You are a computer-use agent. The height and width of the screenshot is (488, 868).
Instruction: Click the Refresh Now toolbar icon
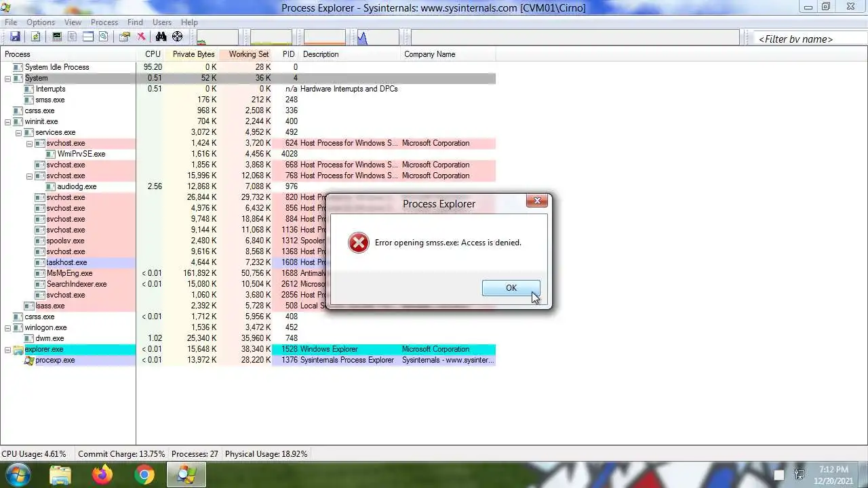pyautogui.click(x=35, y=37)
